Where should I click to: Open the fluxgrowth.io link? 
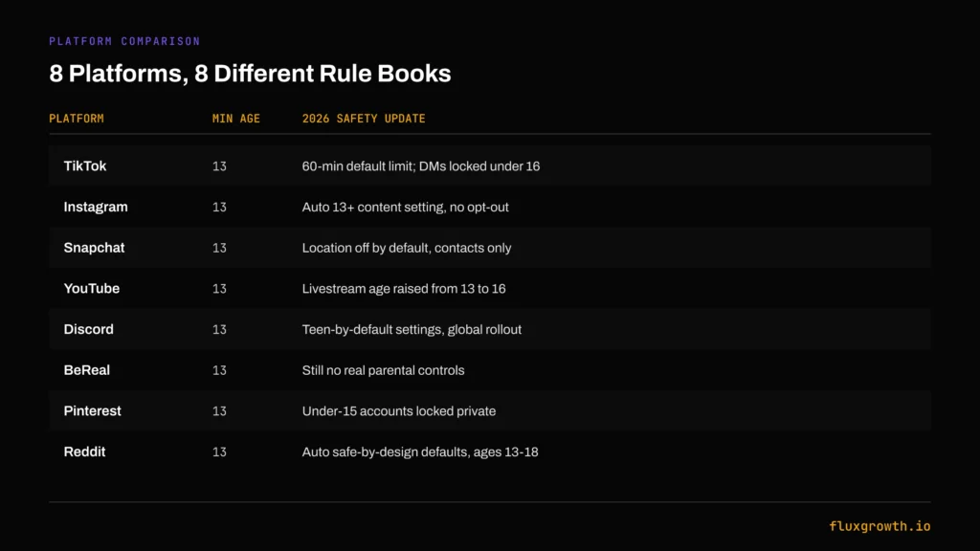pos(880,526)
